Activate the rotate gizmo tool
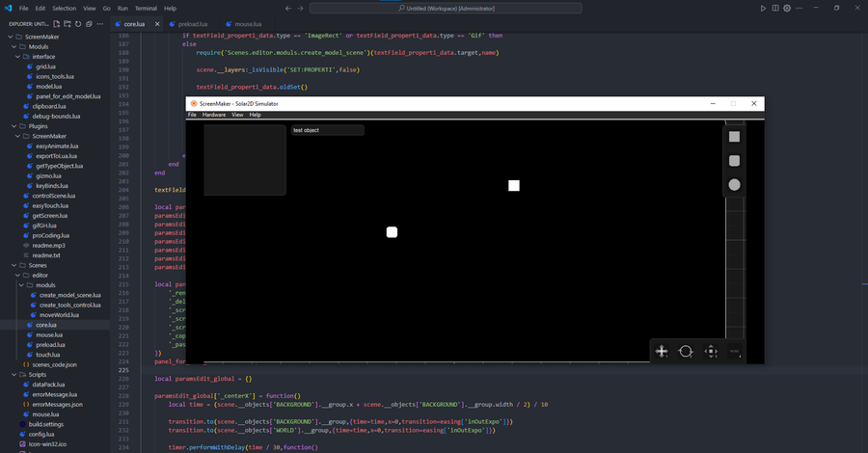This screenshot has width=868, height=453. (x=686, y=351)
